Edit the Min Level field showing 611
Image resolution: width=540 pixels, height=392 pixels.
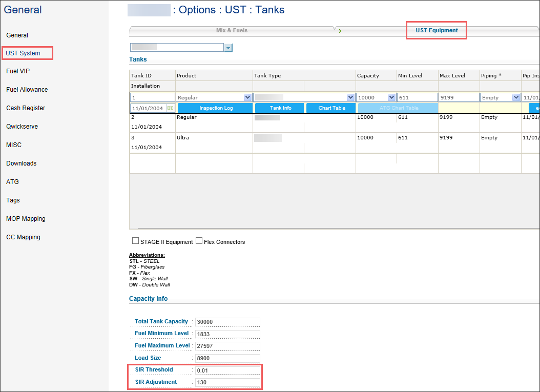point(418,97)
